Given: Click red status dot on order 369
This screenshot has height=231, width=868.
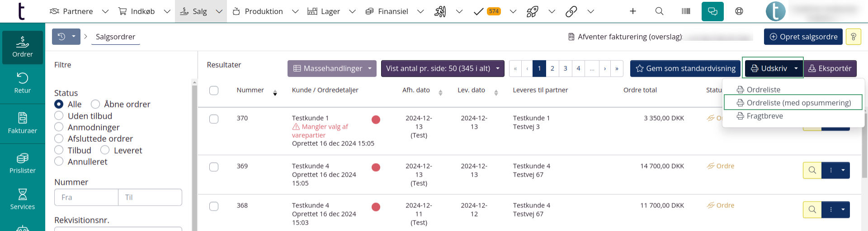Looking at the screenshot, I should point(376,168).
